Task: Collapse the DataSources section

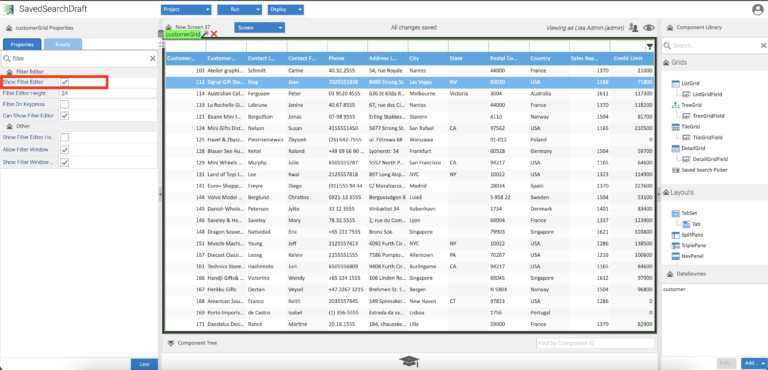Action: [x=670, y=274]
